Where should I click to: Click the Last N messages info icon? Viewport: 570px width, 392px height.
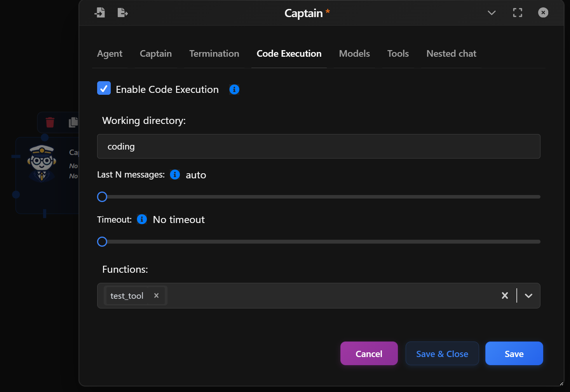coord(174,174)
